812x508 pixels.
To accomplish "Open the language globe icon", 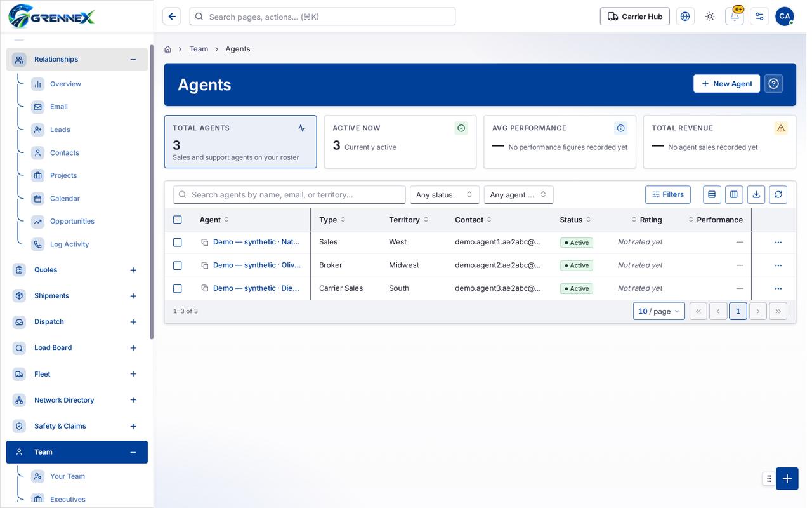I will (685, 17).
